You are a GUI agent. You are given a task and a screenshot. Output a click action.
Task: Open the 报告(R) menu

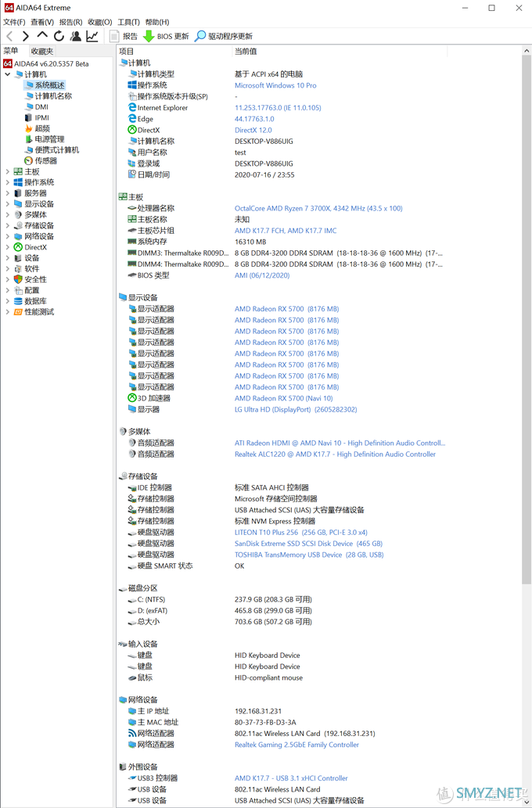(x=70, y=22)
